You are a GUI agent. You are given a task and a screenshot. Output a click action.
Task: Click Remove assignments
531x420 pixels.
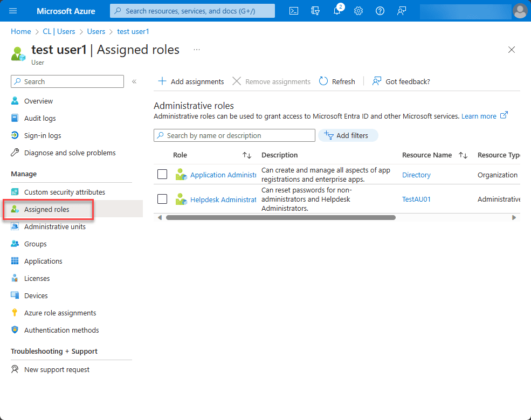click(271, 81)
